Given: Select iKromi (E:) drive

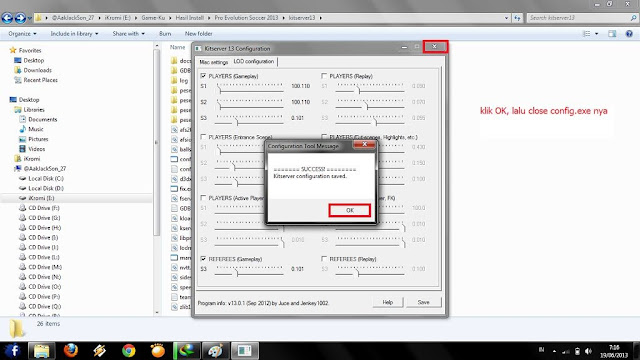Looking at the screenshot, I should point(41,198).
